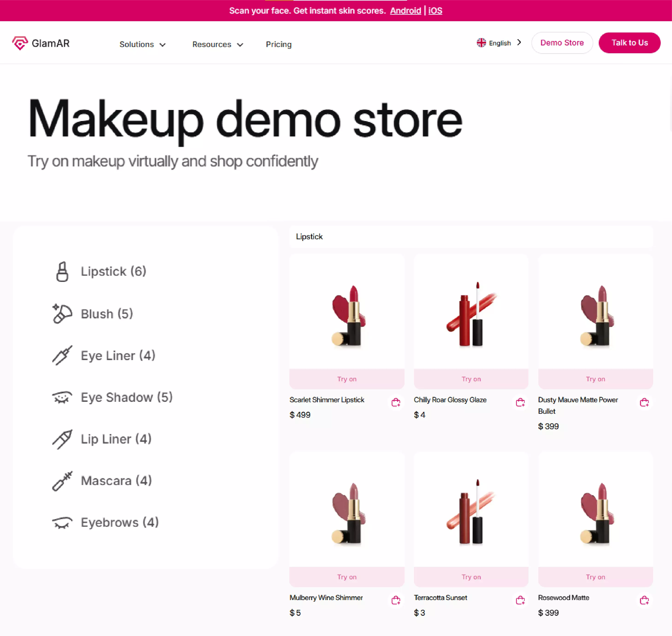Try on Terracotta Sunset lipstick
The image size is (672, 636).
coord(471,577)
